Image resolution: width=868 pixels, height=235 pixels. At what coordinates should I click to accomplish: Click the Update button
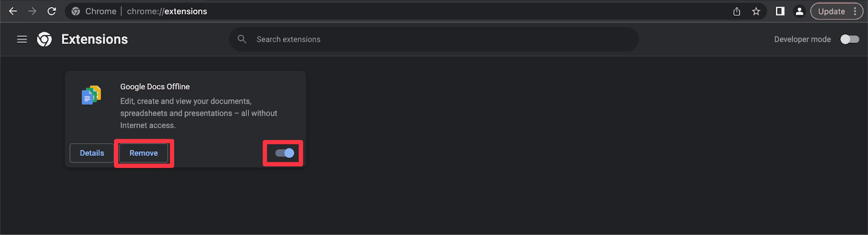point(831,11)
